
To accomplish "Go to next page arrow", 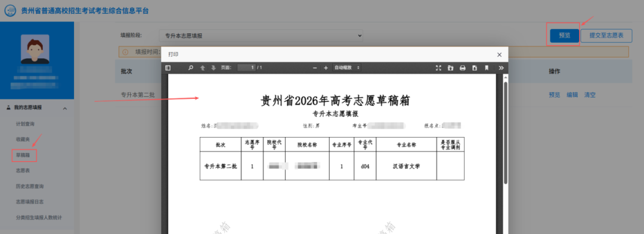I will pos(213,68).
